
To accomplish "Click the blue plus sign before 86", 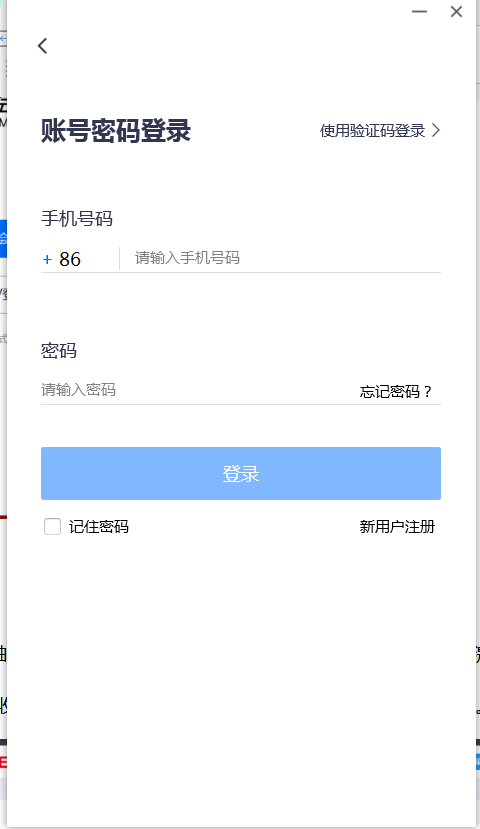I will point(47,259).
